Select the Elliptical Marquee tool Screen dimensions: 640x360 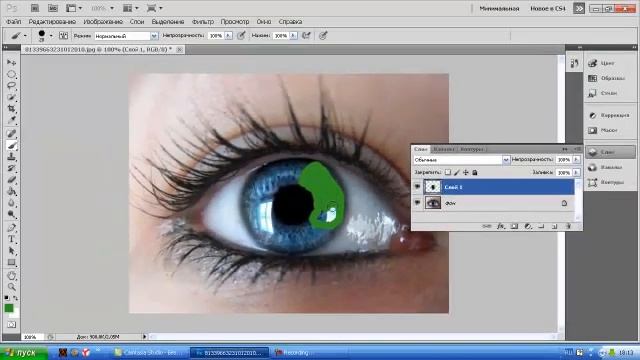click(x=11, y=74)
